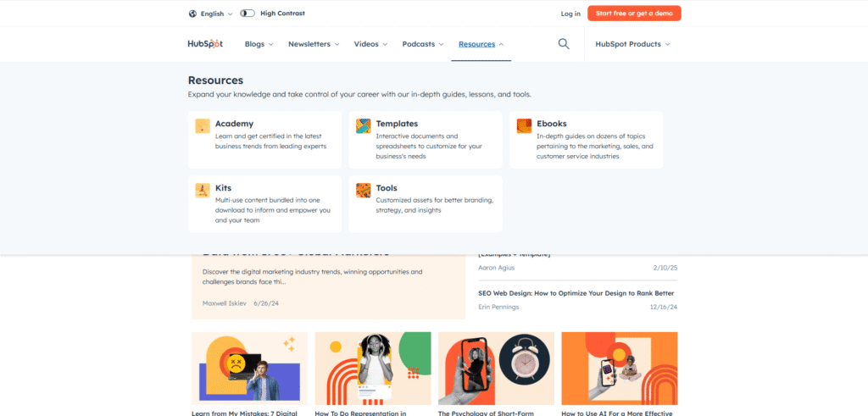Click How to Use AI title
This screenshot has height=416, width=868.
[x=617, y=413]
